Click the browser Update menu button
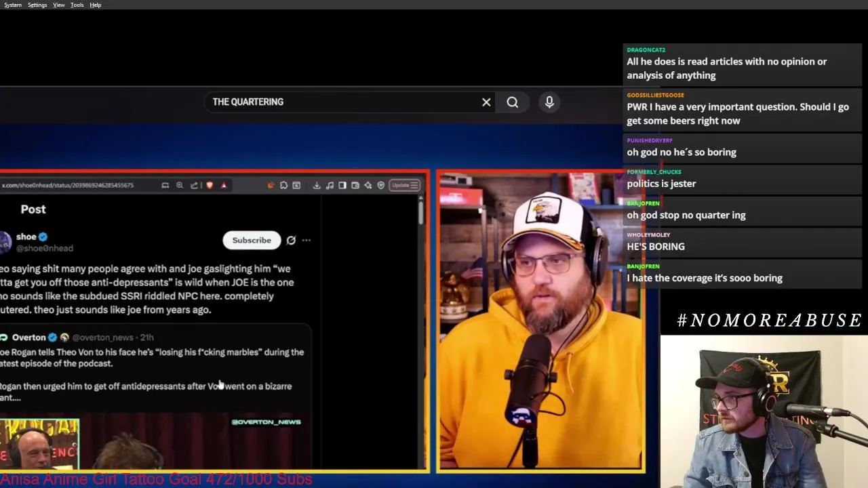 pyautogui.click(x=405, y=185)
